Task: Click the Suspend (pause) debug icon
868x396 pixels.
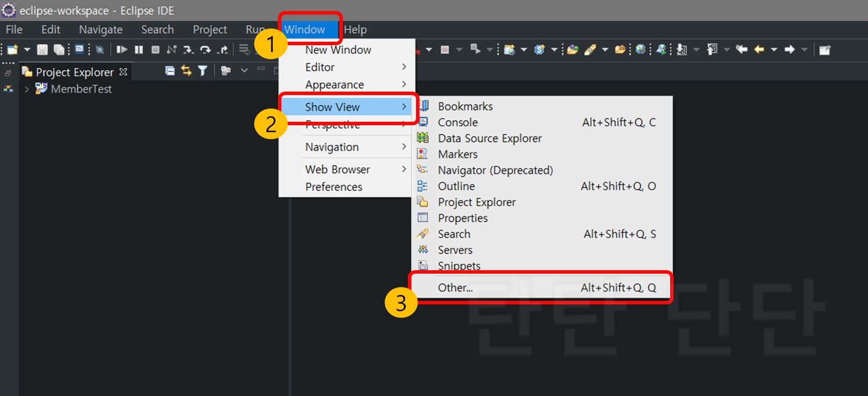Action: pos(139,49)
